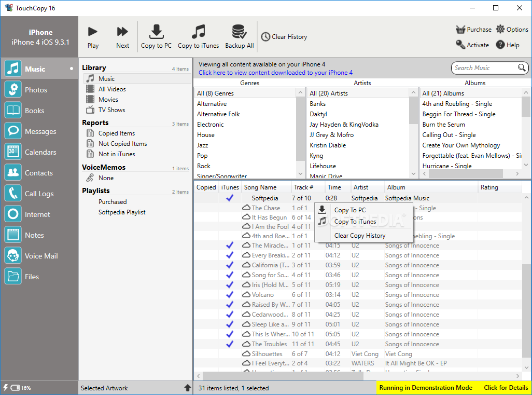
Task: Sort by the Song Name column header
Action: (x=267, y=187)
